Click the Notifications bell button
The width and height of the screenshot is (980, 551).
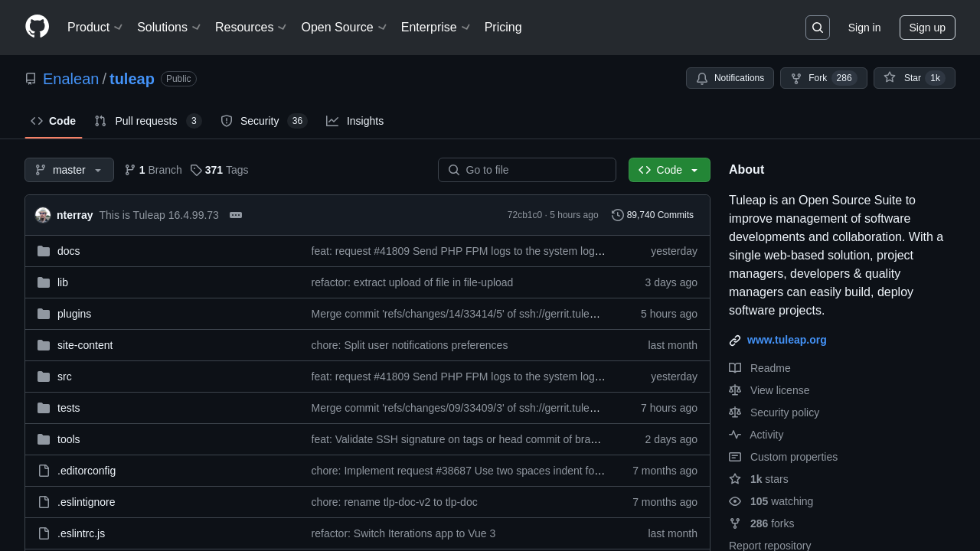click(x=730, y=78)
